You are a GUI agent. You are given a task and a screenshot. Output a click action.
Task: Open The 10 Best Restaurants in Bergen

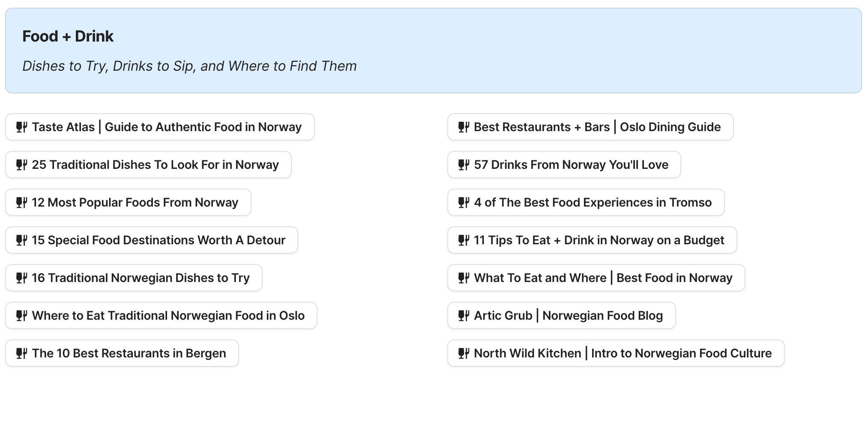point(121,353)
